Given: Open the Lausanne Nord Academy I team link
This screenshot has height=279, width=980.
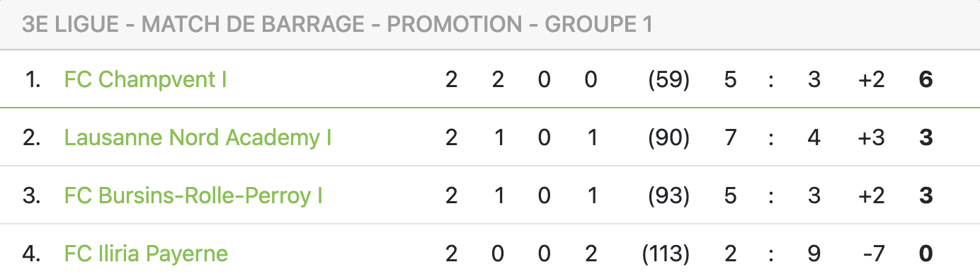Looking at the screenshot, I should click(x=198, y=137).
